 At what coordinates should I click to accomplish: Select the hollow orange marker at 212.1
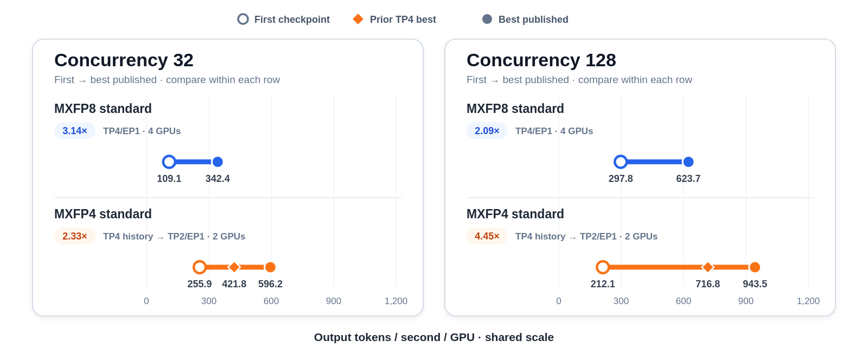(x=603, y=267)
